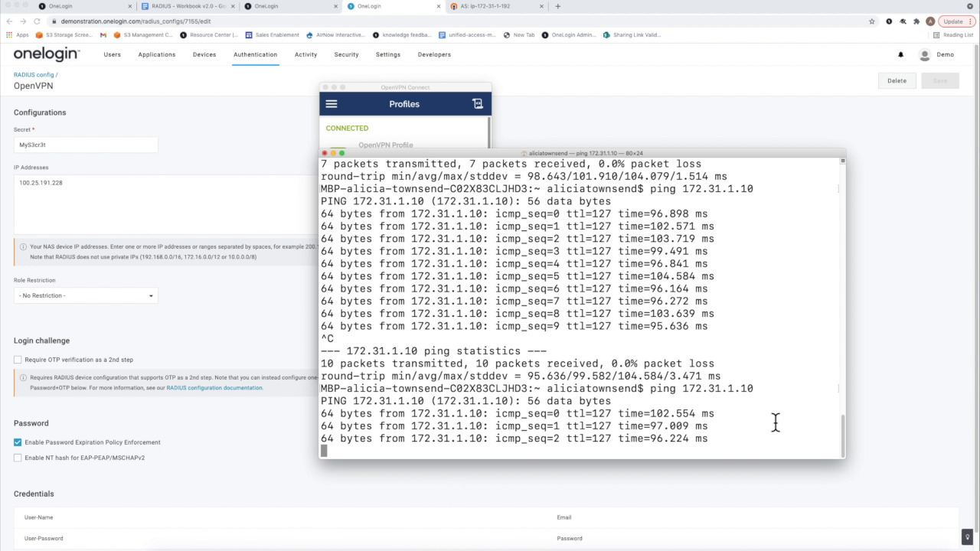This screenshot has height=551, width=980.
Task: Open the Reading List panel
Action: pyautogui.click(x=953, y=34)
